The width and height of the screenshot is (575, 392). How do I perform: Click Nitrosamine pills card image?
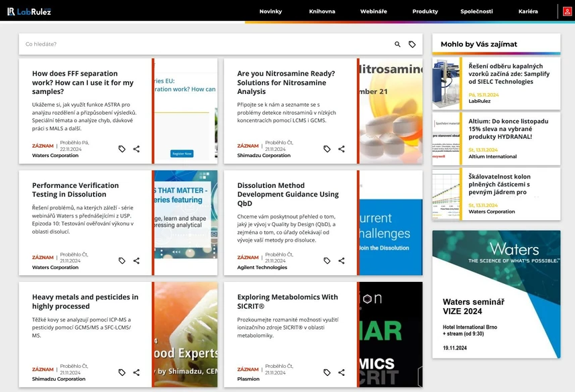[391, 111]
